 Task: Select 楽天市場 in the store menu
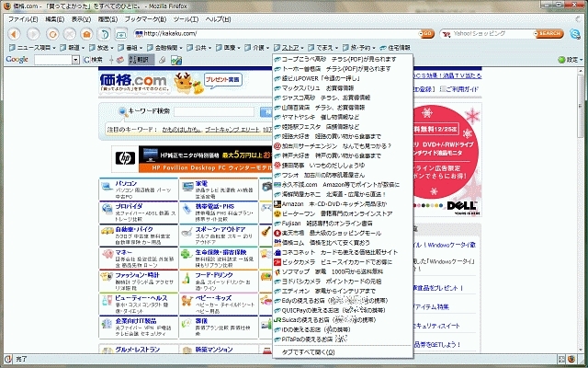pos(343,233)
